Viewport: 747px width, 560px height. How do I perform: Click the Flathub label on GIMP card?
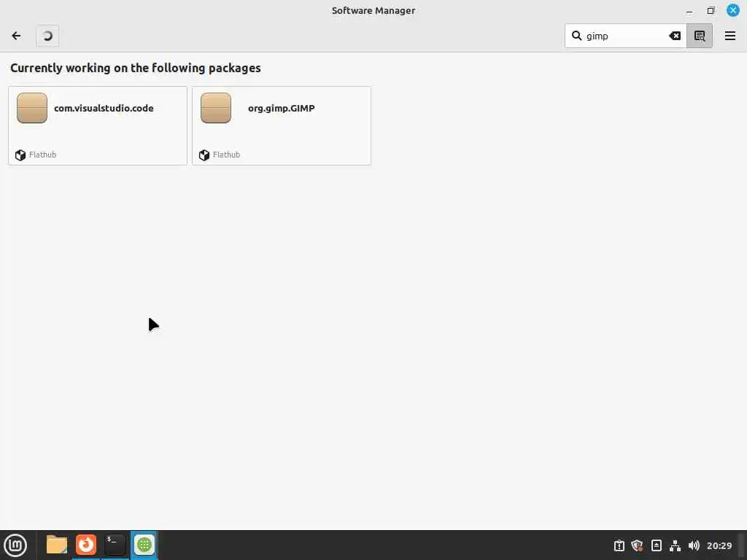point(226,155)
